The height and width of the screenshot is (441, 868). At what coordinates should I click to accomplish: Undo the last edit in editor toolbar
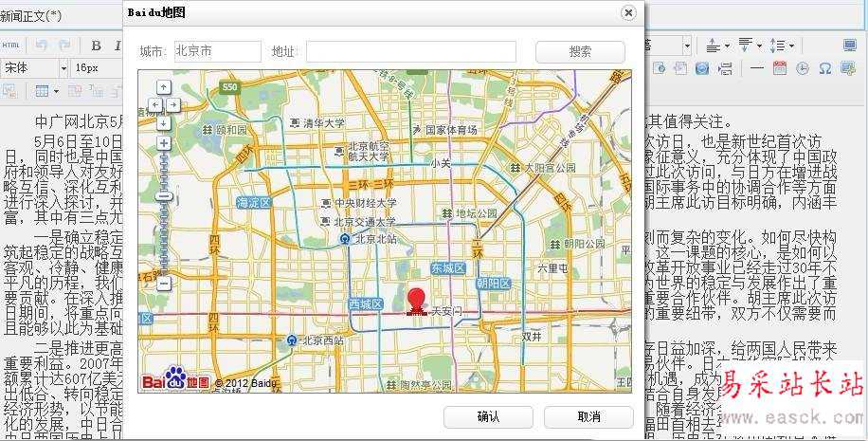coord(42,46)
